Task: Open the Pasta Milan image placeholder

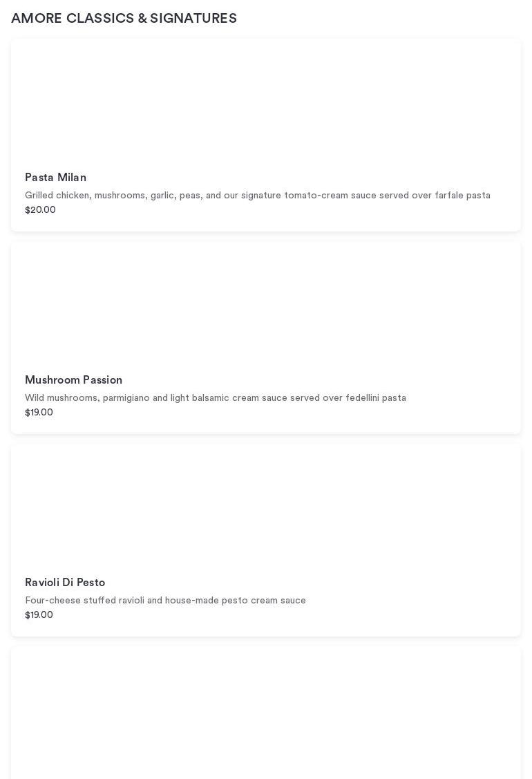Action: pos(266,100)
